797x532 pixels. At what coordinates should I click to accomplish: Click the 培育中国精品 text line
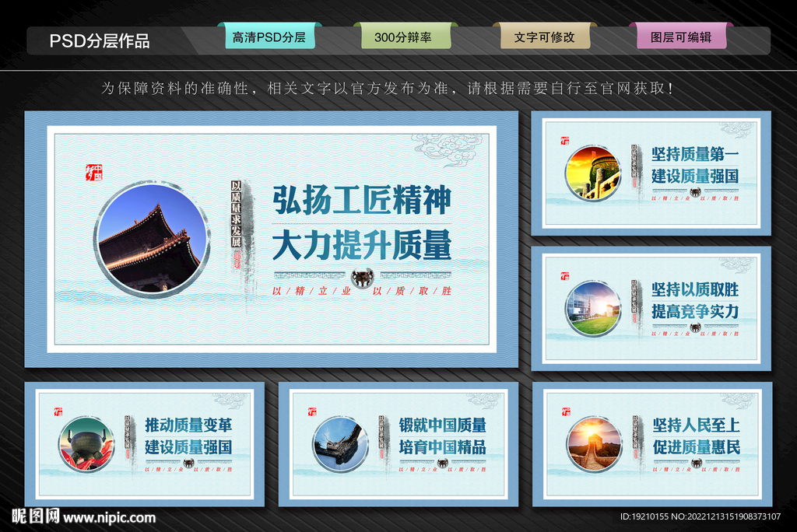point(442,447)
